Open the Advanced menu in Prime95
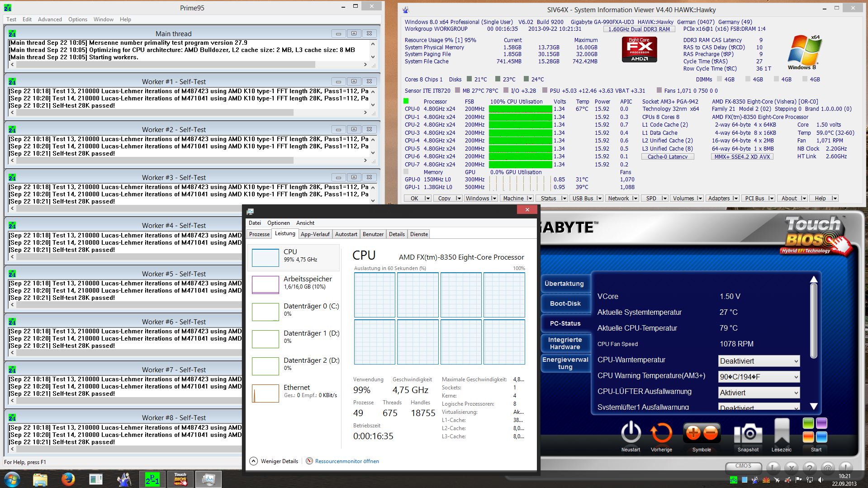 (x=50, y=19)
